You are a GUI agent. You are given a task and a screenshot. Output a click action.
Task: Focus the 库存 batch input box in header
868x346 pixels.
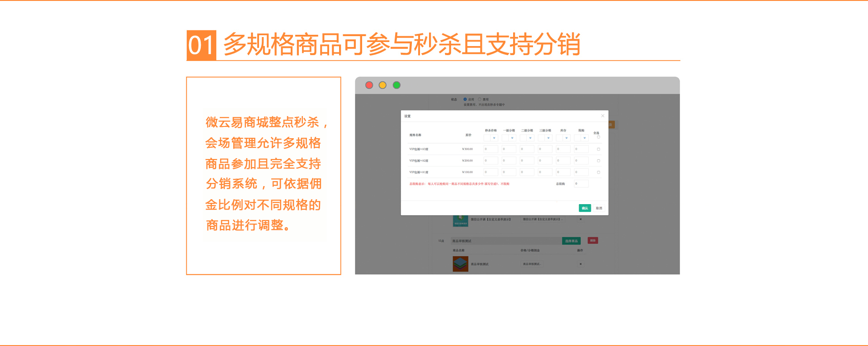coord(560,138)
